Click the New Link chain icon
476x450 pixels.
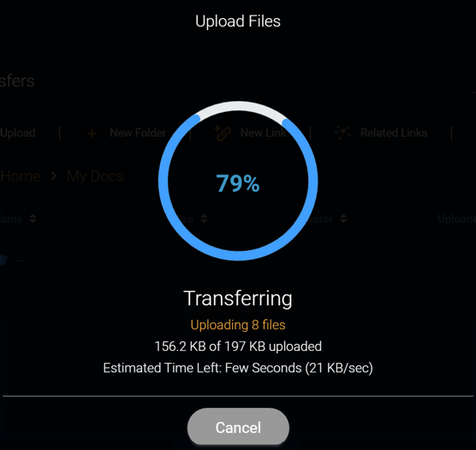[223, 133]
